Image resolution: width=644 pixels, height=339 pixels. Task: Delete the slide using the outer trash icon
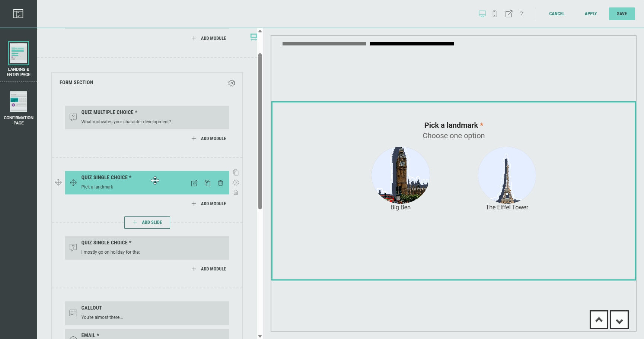point(236,193)
